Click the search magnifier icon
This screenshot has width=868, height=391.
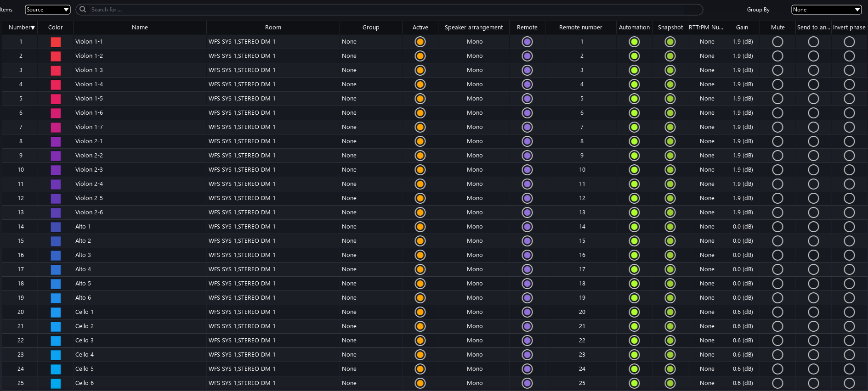tap(83, 10)
